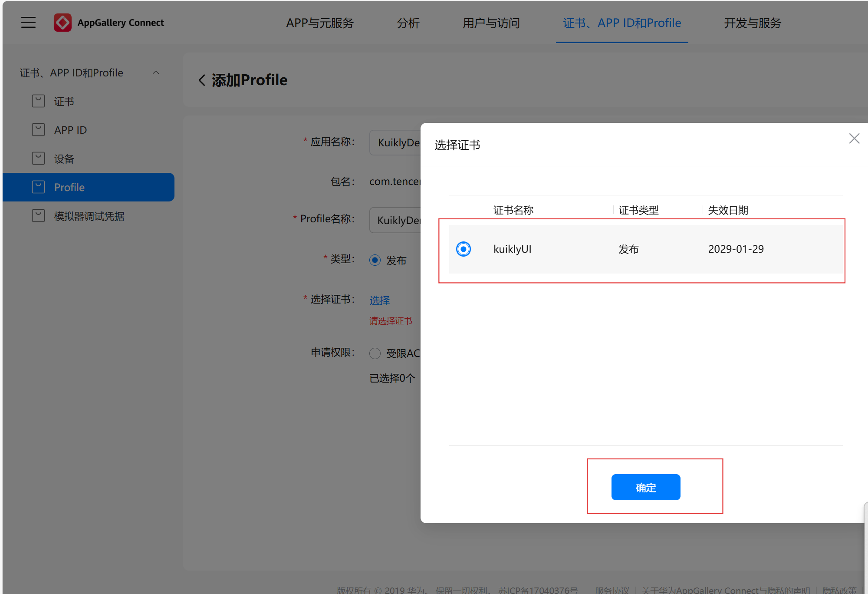Click the 确定 confirm button

pyautogui.click(x=645, y=487)
